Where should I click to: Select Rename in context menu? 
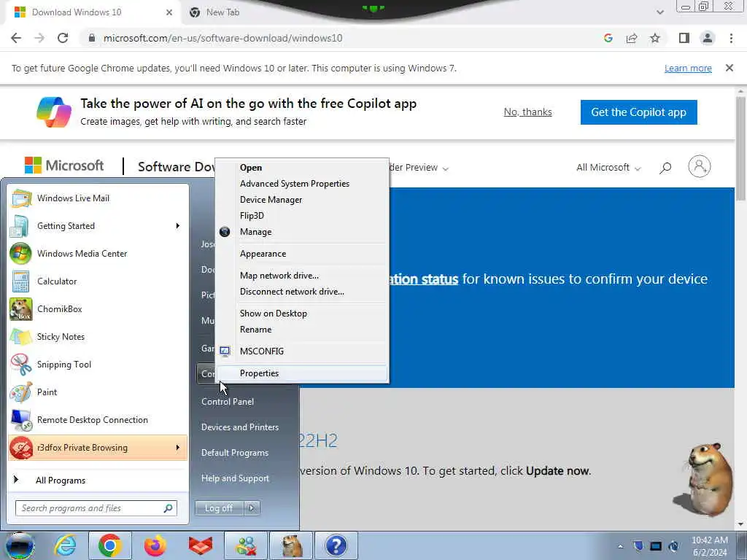tap(302, 330)
